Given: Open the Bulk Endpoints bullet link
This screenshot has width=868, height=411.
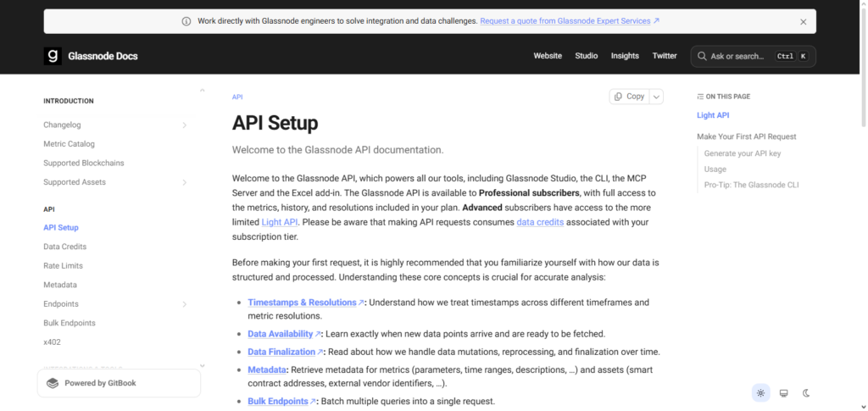Looking at the screenshot, I should [281, 401].
